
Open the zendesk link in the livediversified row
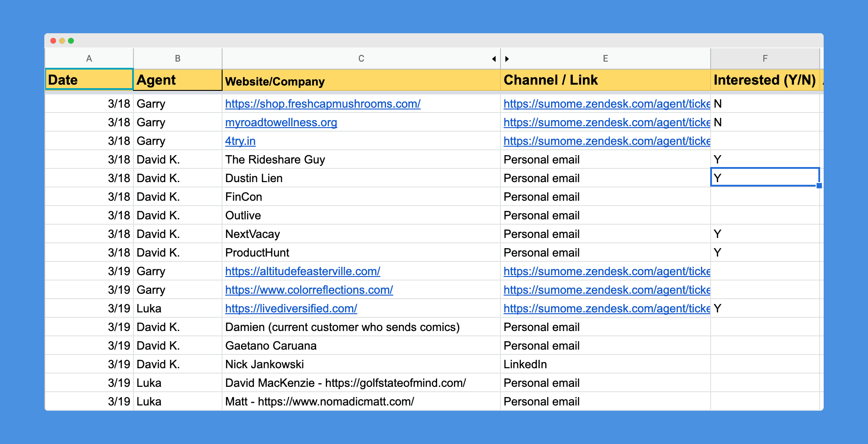[x=607, y=308]
